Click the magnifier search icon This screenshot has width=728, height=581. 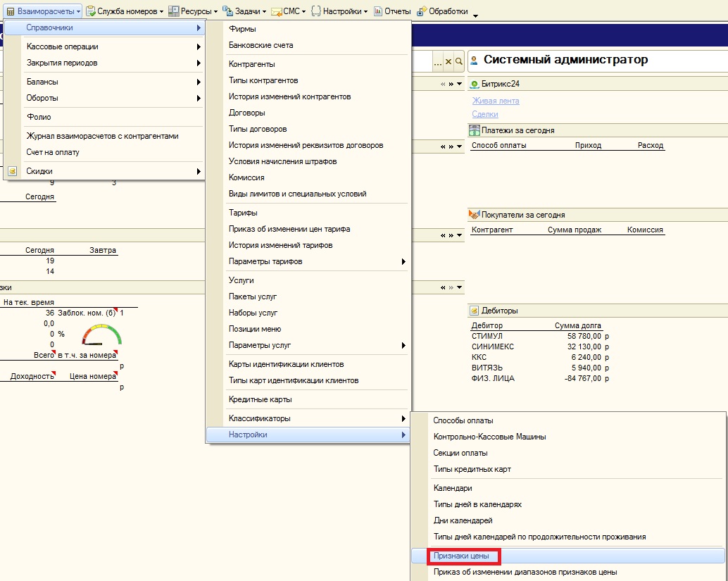[459, 61]
